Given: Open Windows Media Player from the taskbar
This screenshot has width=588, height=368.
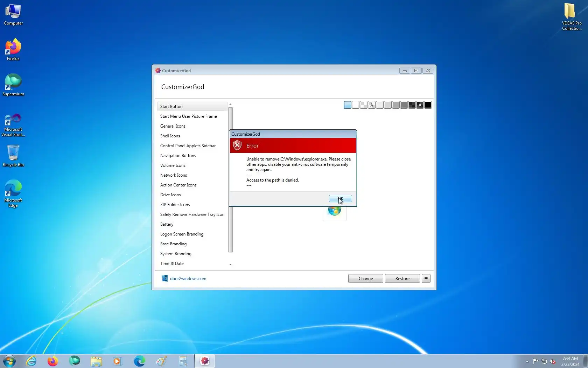Looking at the screenshot, I should pyautogui.click(x=118, y=361).
